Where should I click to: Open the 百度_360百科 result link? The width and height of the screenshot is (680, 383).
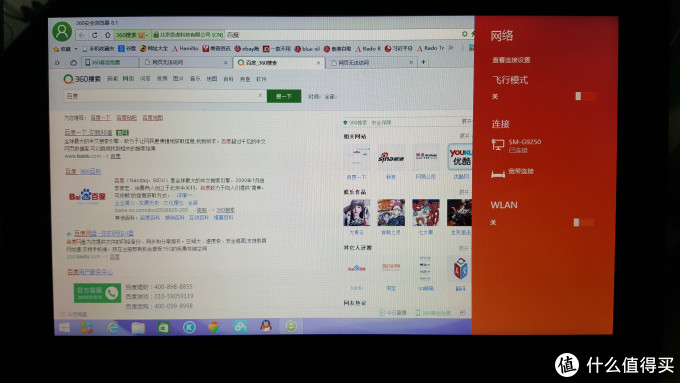tap(83, 172)
